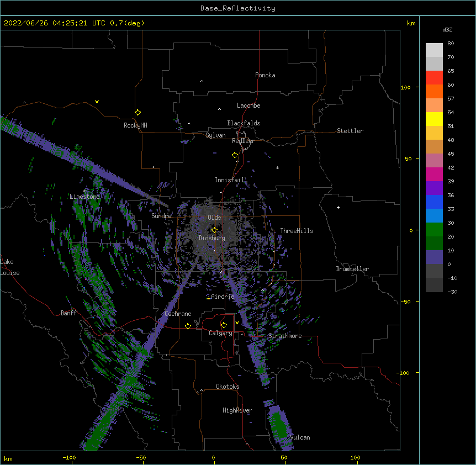Click the yellow marker south of Cochrane
The width and height of the screenshot is (476, 465).
(x=188, y=326)
